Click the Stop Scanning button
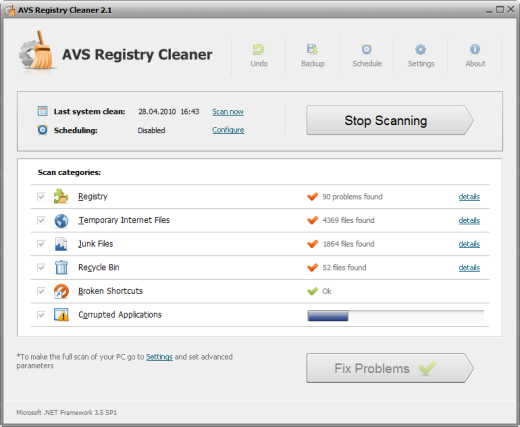520x427 pixels. click(x=390, y=120)
